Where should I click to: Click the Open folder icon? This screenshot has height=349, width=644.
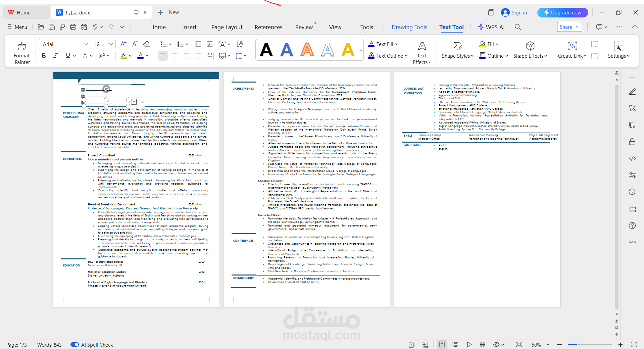pyautogui.click(x=41, y=27)
